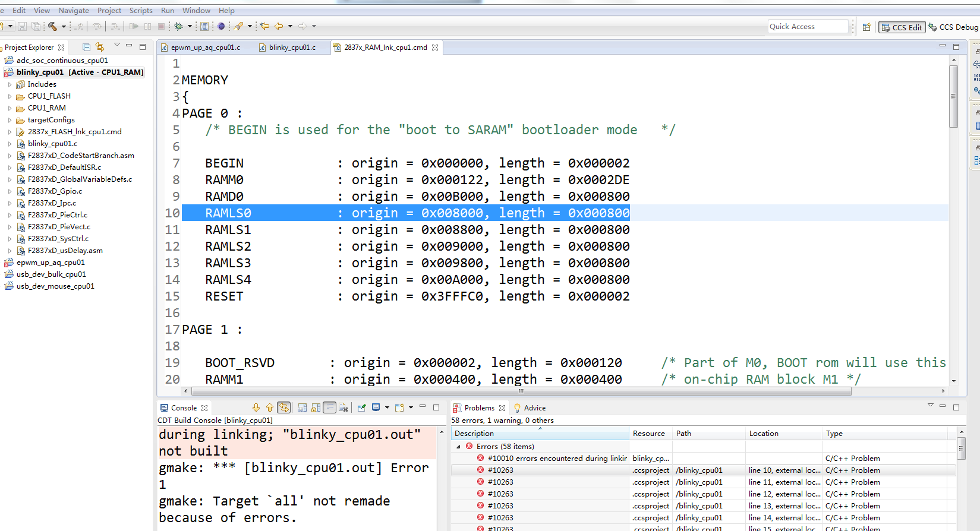Open the Edit menu
Image resolution: width=980 pixels, height=531 pixels.
click(x=19, y=11)
